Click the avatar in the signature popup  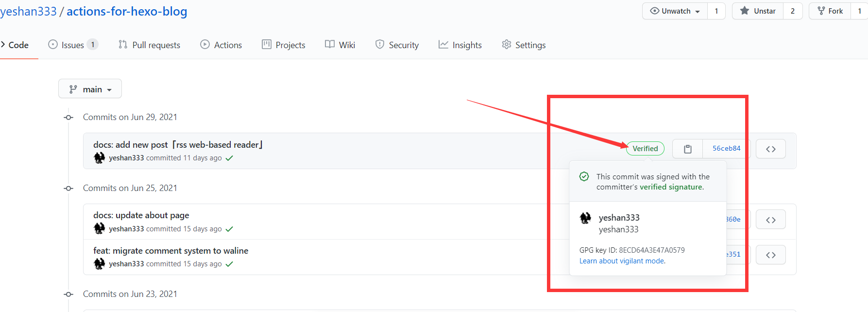click(585, 218)
